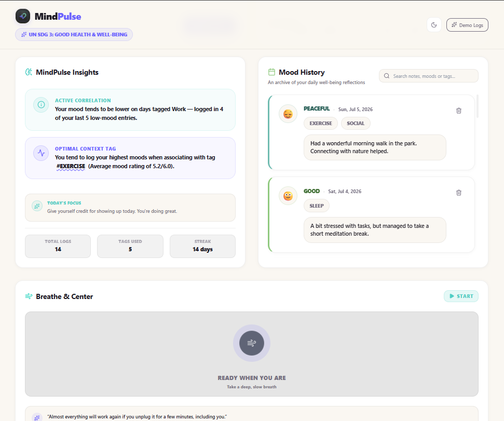Screen dimensions: 504x421
Task: Click the Sun, Jul 5, 2026 date
Action: [356, 109]
